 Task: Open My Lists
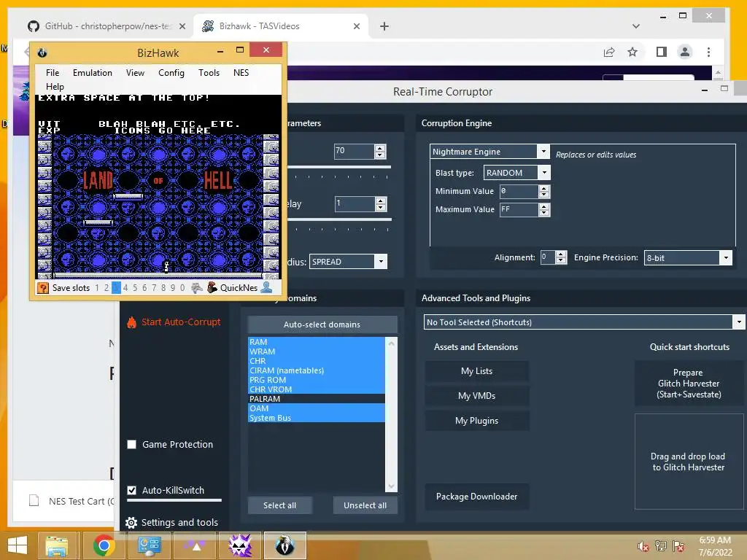pyautogui.click(x=476, y=371)
